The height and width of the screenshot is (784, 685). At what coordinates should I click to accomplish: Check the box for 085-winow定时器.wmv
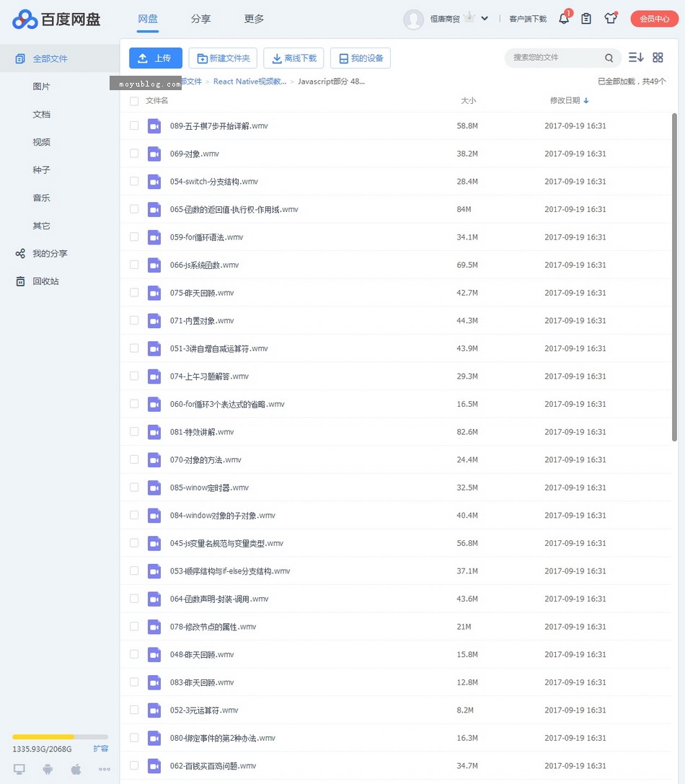134,488
